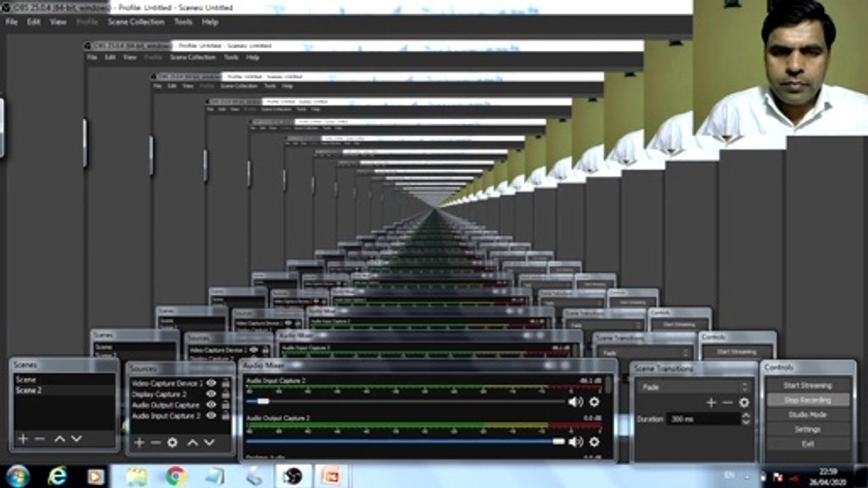This screenshot has width=868, height=488.
Task: Open the Scene Collection menu in the top menu bar
Action: click(x=136, y=22)
